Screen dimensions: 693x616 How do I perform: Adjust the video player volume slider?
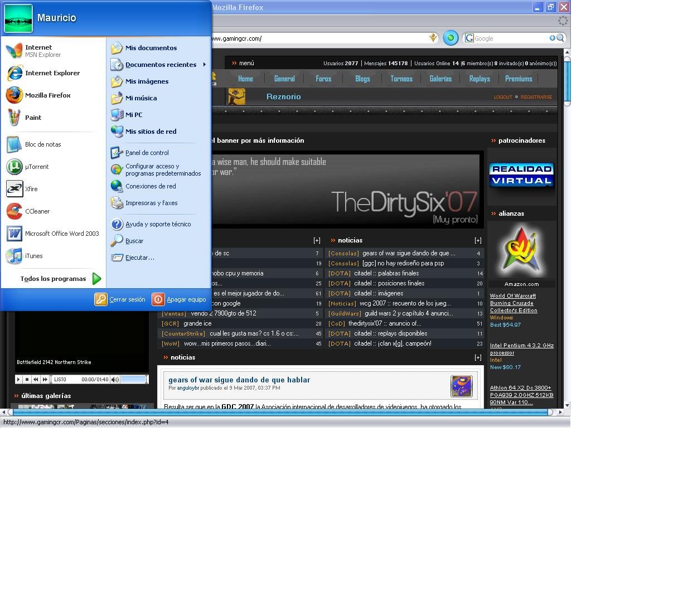(134, 379)
